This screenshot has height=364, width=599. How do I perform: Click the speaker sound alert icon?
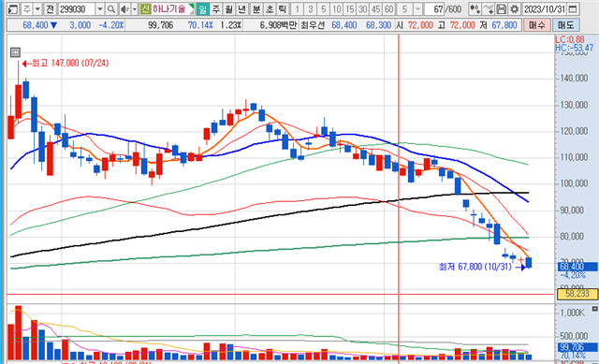(x=124, y=8)
